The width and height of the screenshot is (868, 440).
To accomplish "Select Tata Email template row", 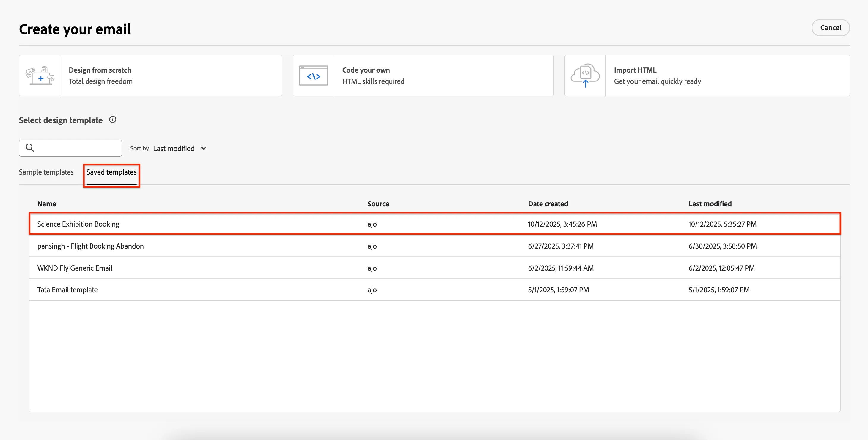I will pyautogui.click(x=435, y=290).
